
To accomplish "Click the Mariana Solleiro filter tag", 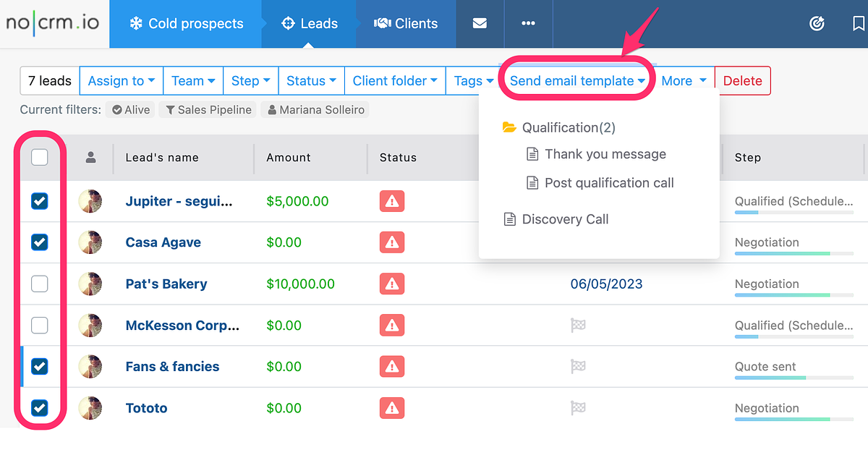I will point(315,110).
